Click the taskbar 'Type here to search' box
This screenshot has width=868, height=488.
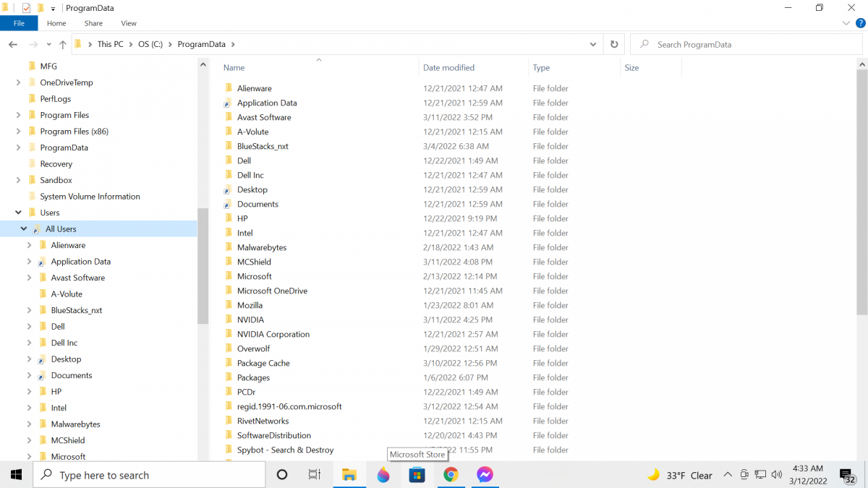pyautogui.click(x=150, y=475)
